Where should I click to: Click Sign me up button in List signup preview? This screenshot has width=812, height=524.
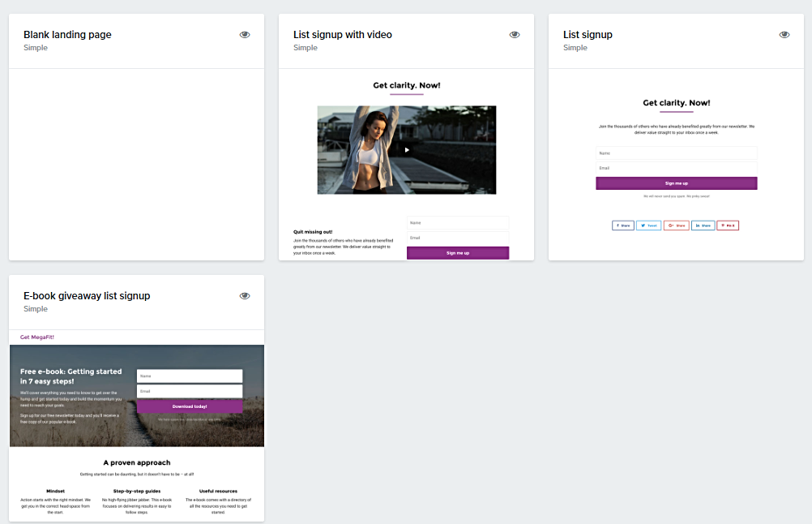tap(677, 183)
